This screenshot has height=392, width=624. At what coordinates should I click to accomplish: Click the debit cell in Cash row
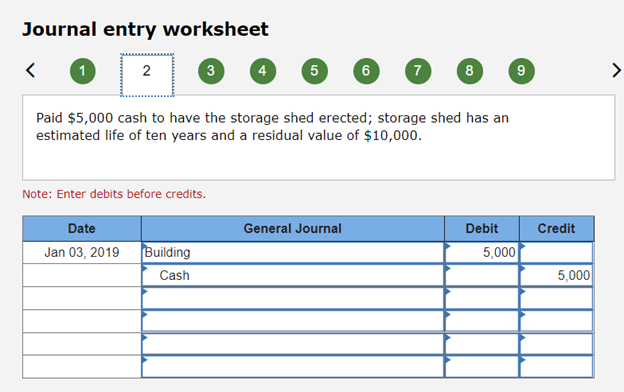point(482,275)
